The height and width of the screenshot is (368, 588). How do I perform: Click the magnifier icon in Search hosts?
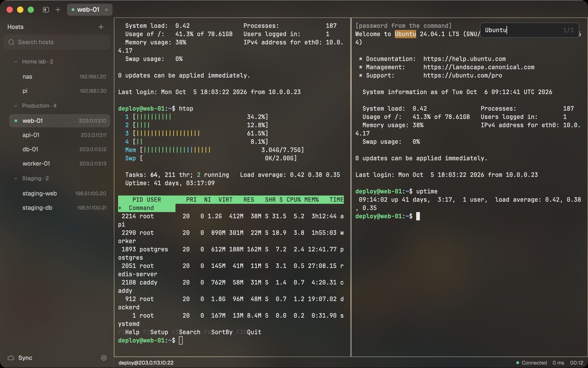[11, 42]
